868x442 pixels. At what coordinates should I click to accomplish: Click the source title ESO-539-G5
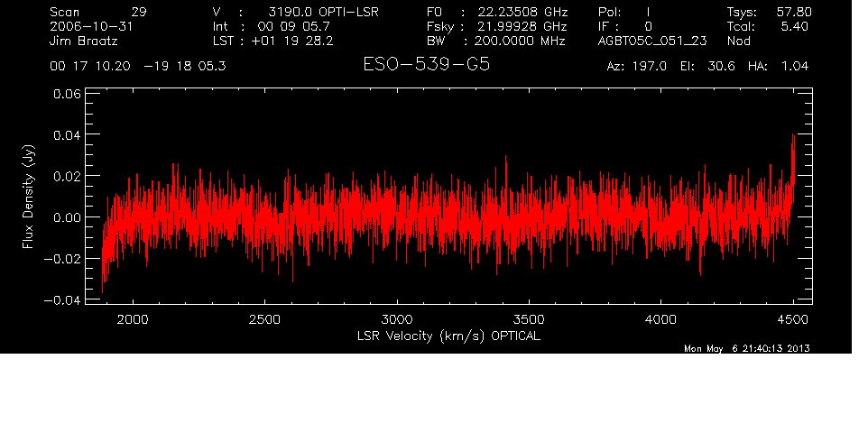pos(426,65)
